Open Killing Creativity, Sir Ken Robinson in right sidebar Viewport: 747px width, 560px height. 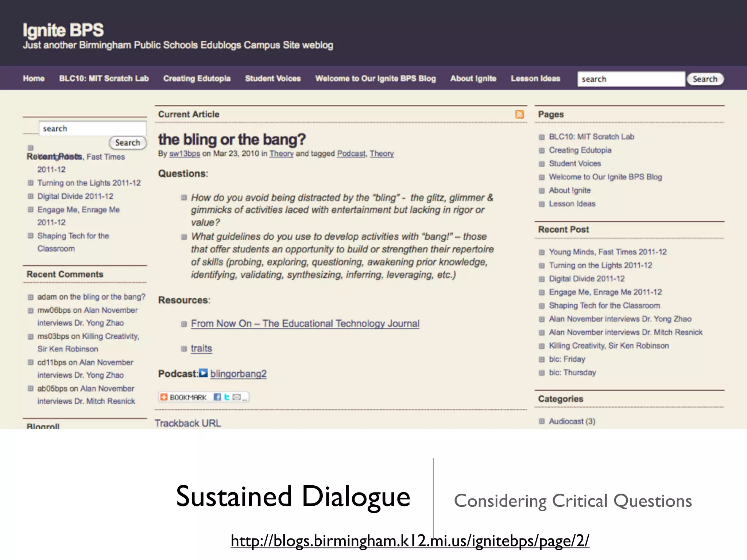coord(609,346)
